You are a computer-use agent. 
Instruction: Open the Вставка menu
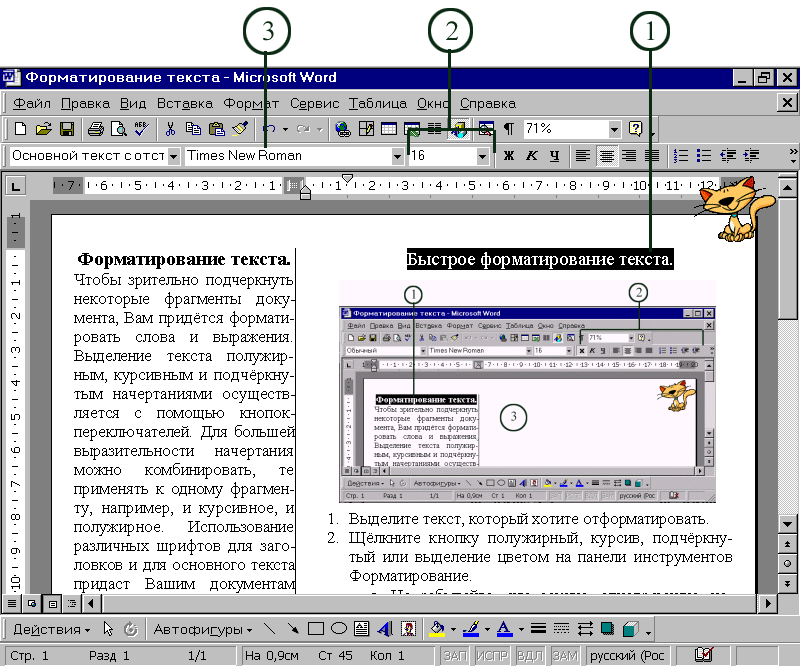click(x=185, y=104)
